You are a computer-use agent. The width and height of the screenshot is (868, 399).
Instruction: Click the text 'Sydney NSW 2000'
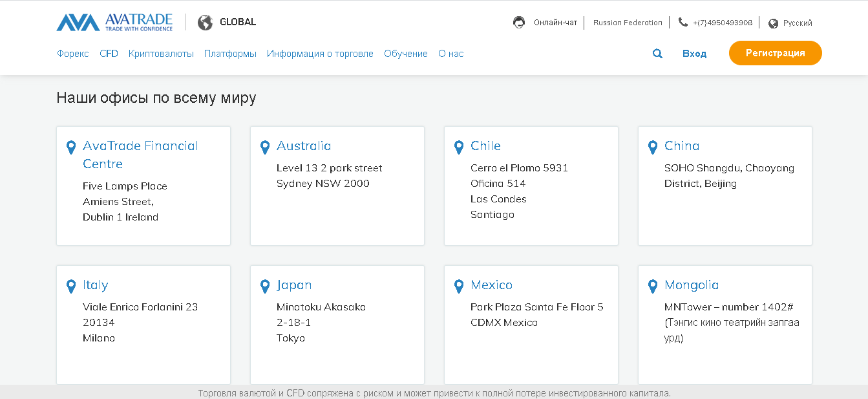click(323, 184)
